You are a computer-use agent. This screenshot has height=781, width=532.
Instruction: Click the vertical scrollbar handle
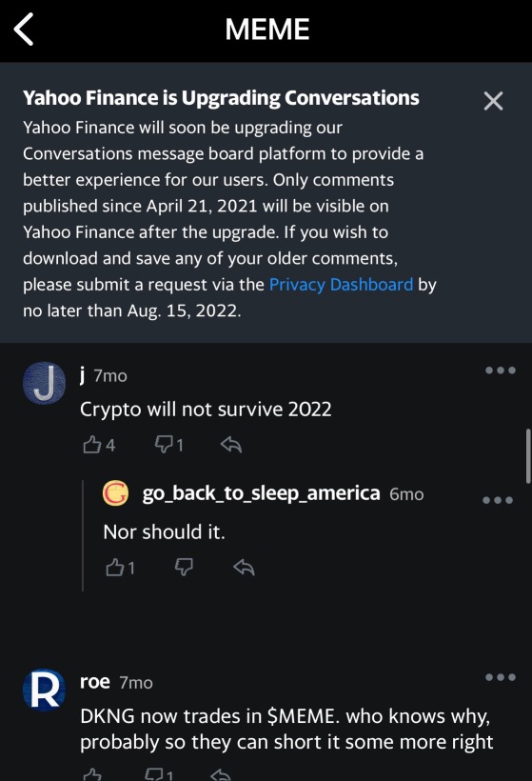pos(527,456)
